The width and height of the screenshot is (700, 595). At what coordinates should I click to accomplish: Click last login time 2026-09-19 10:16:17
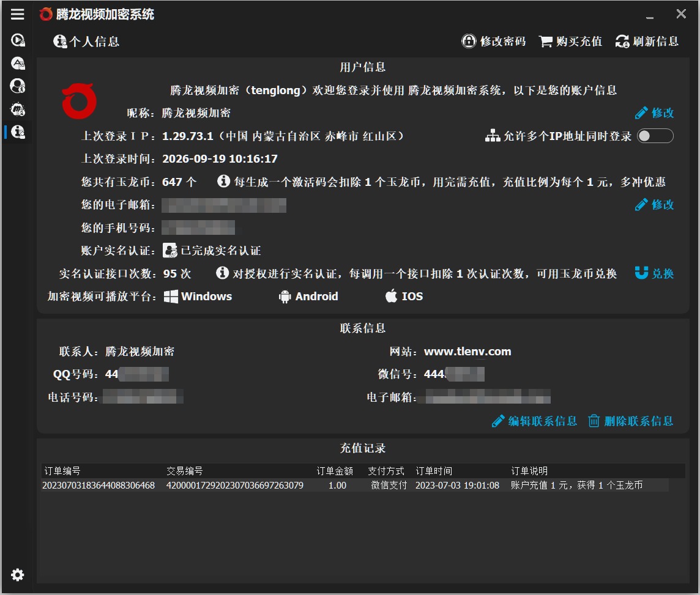point(220,159)
